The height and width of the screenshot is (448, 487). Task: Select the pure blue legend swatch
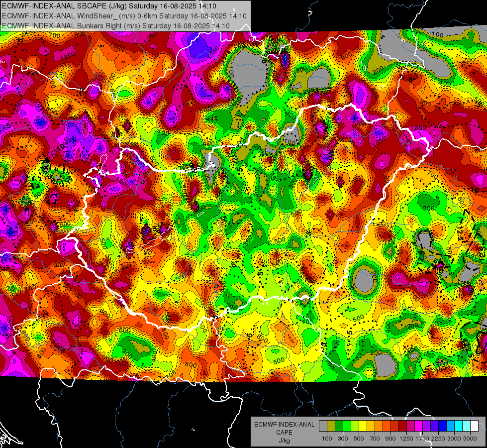[442, 426]
